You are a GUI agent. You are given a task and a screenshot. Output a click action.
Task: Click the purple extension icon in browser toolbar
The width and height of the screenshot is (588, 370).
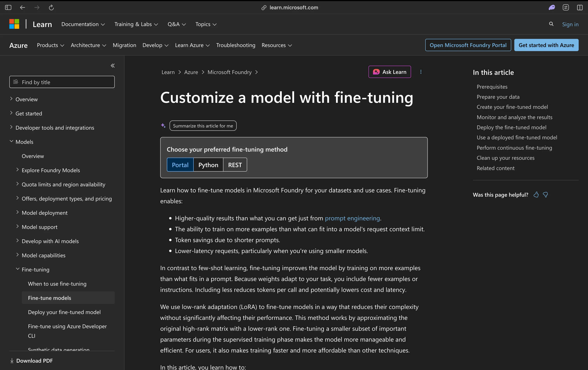click(552, 8)
